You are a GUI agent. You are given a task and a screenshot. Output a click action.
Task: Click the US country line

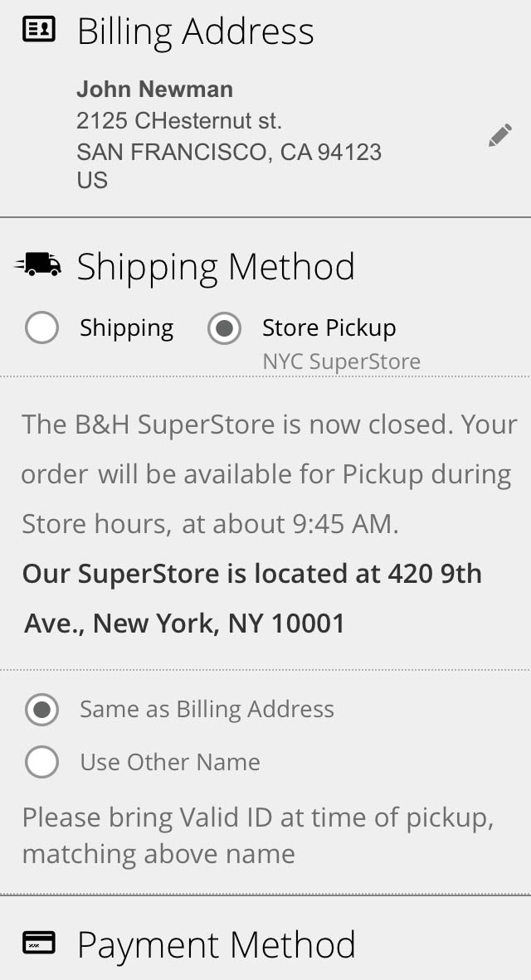[x=92, y=180]
